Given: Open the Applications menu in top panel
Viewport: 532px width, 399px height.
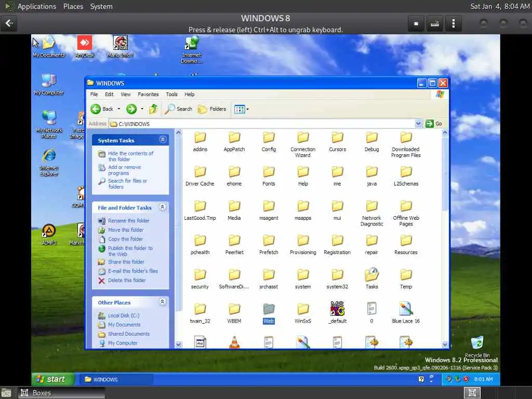Looking at the screenshot, I should tap(37, 6).
